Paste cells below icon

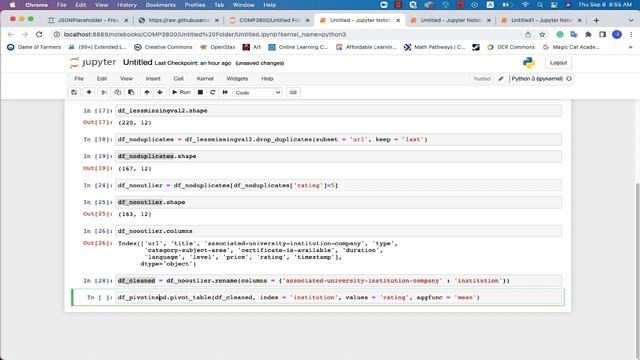point(131,92)
